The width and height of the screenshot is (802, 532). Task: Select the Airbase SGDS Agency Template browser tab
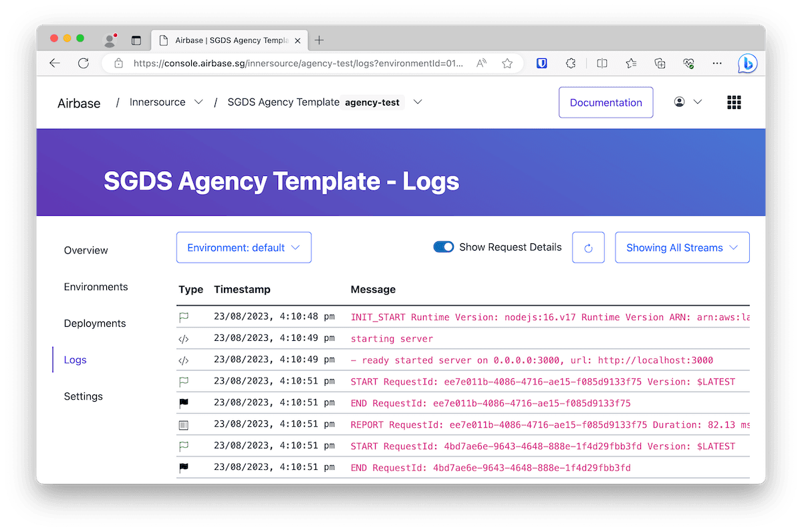(x=229, y=40)
